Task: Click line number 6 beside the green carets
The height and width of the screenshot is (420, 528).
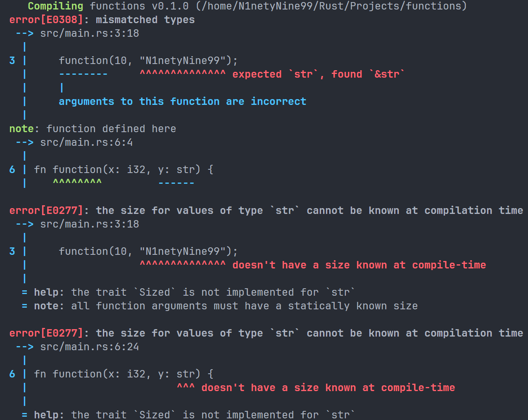Action: pyautogui.click(x=12, y=170)
